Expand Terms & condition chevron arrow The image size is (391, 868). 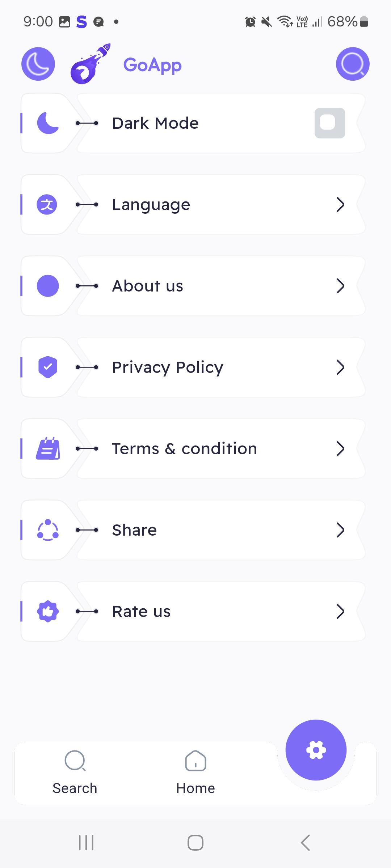click(x=340, y=448)
